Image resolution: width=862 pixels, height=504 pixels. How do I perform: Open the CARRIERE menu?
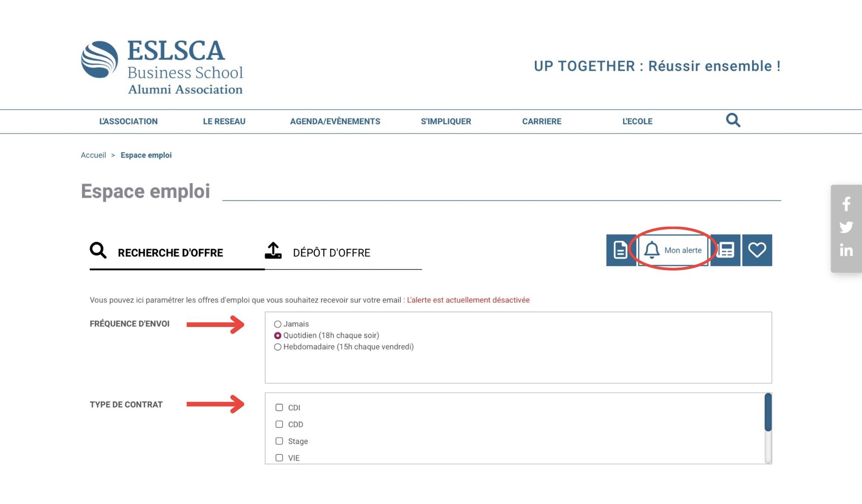point(542,121)
